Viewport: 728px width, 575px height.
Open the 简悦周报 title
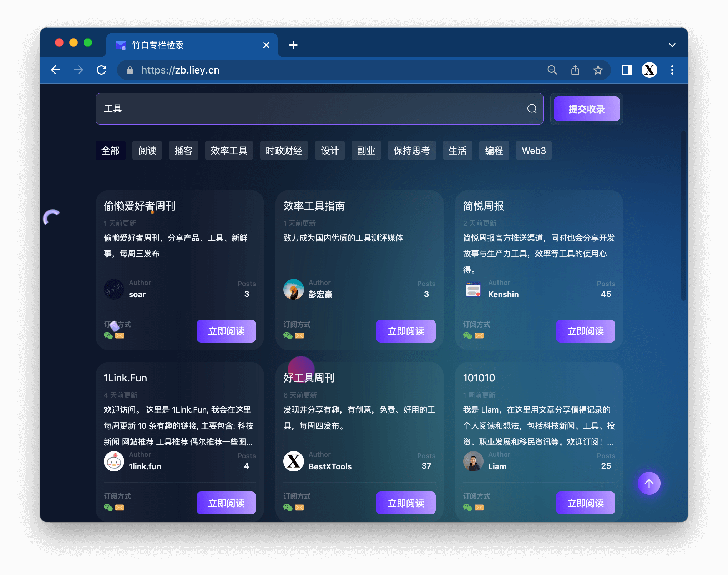[x=483, y=206]
